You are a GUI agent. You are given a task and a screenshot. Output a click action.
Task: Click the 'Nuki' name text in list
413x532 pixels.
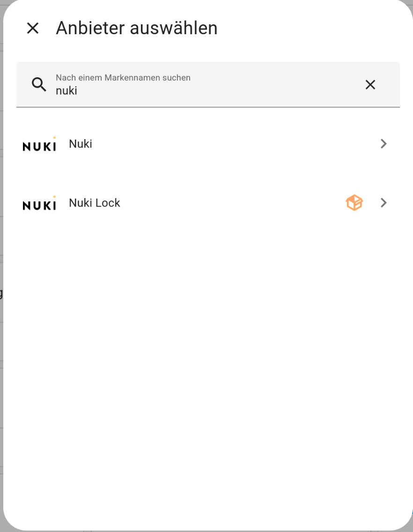(81, 144)
